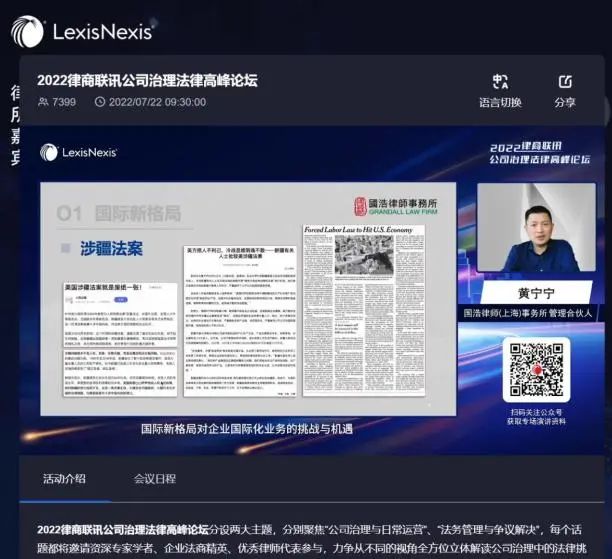Click the 语言切换 label

(500, 103)
